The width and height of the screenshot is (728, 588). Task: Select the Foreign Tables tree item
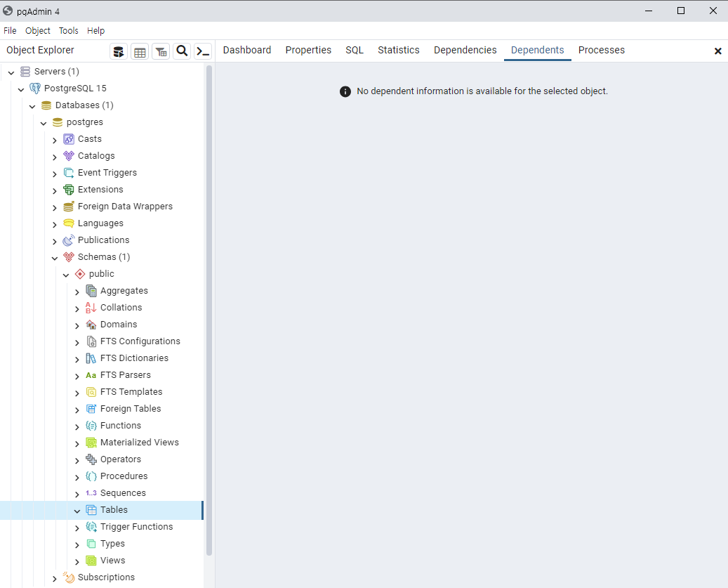(131, 409)
